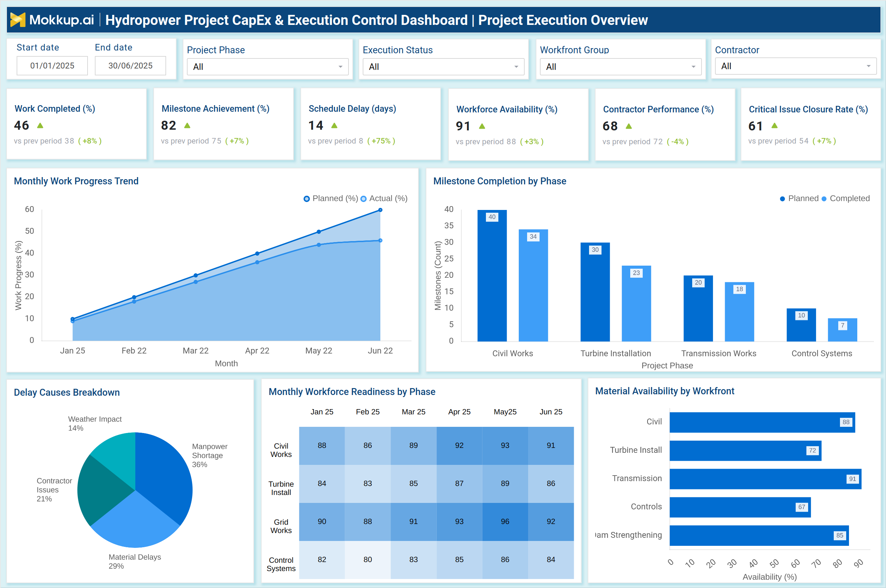
Task: Click the Work Completed value 46
Action: click(x=21, y=125)
